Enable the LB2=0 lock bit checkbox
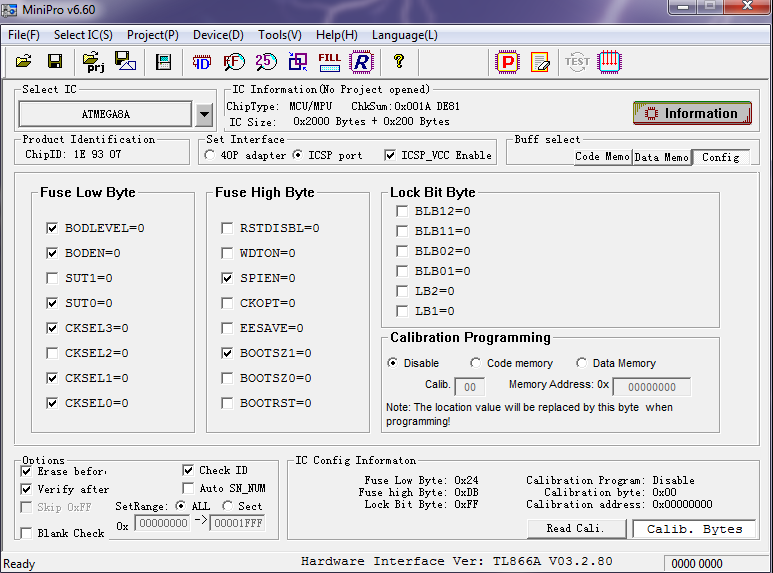This screenshot has height=573, width=773. point(402,291)
